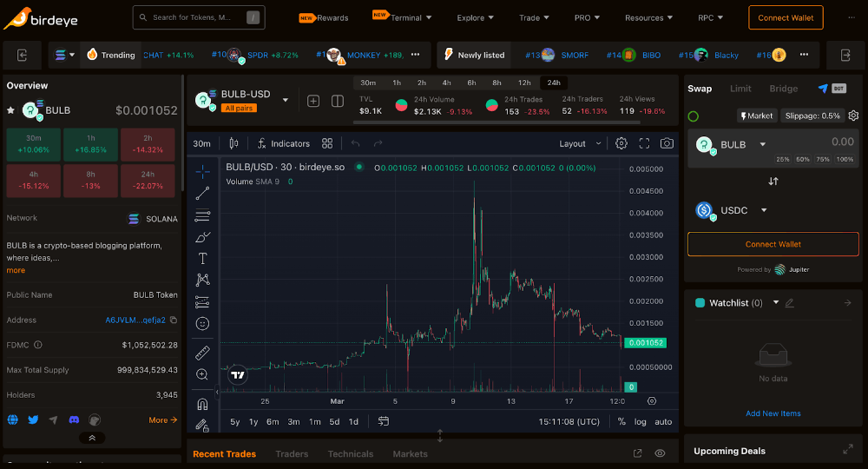Open the Trade menu dropdown
This screenshot has width=868, height=469.
point(534,17)
